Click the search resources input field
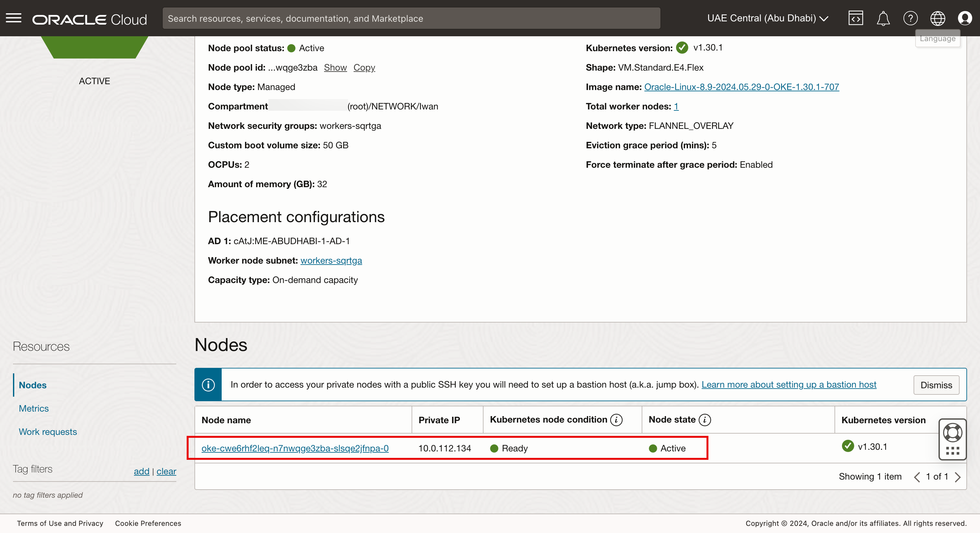980x533 pixels. point(411,18)
